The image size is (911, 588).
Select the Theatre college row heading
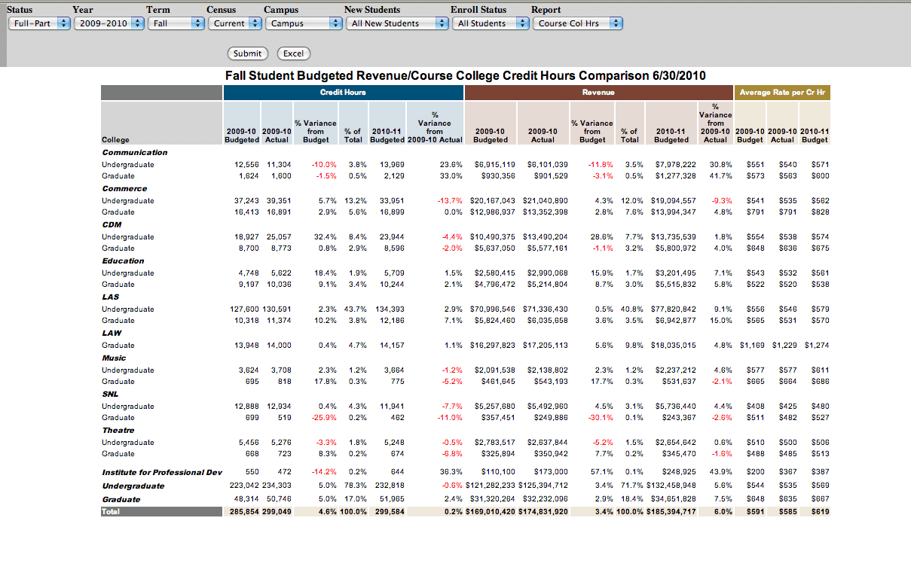tap(118, 430)
